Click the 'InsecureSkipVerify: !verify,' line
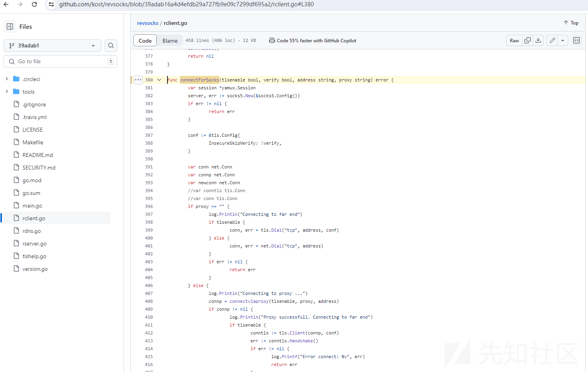 245,143
